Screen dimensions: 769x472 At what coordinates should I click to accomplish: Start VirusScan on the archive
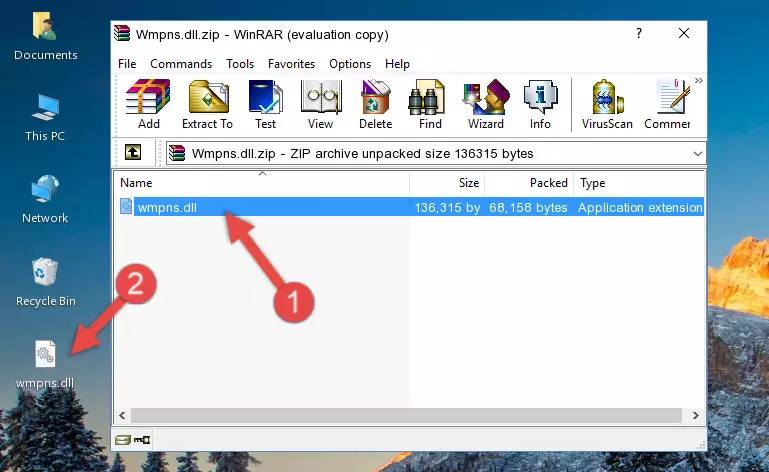pos(607,104)
